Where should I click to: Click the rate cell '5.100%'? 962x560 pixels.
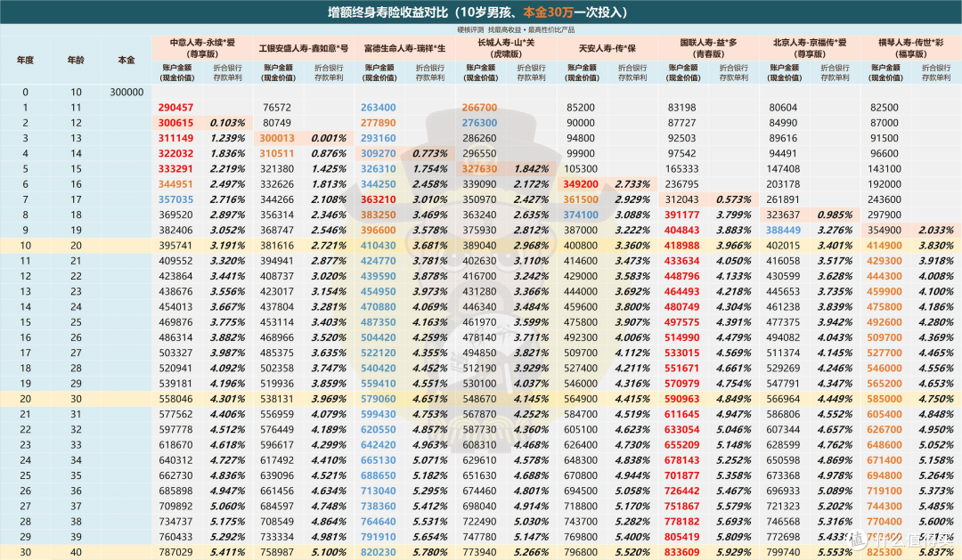329,552
